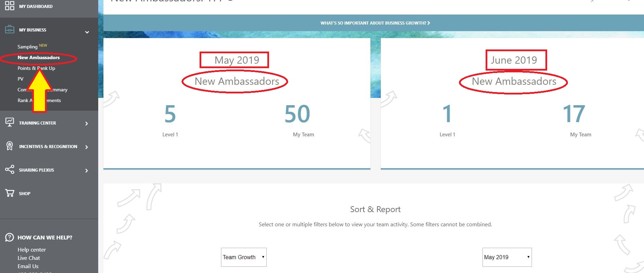Screen dimensions: 644x273
Task: Open the PV sidebar link
Action: tap(20, 79)
